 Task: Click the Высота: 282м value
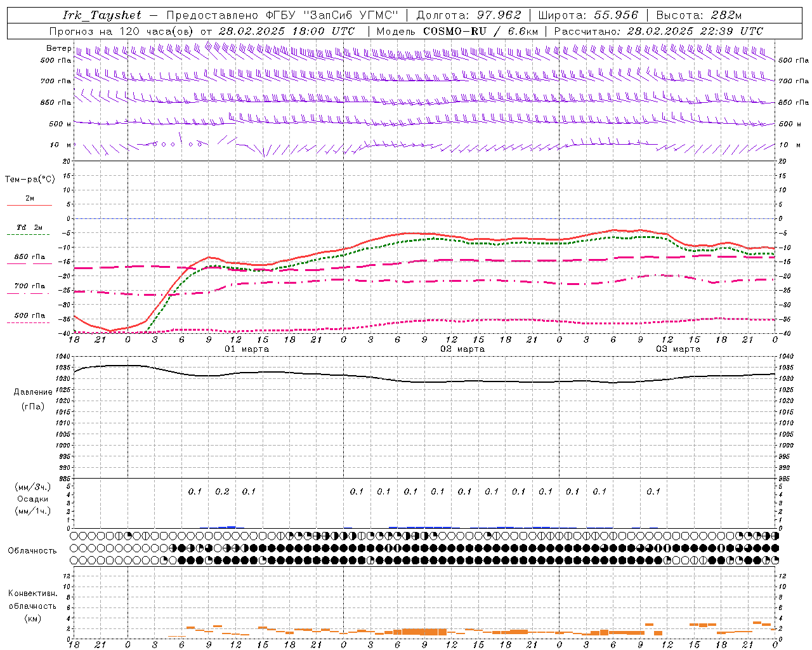pyautogui.click(x=698, y=15)
